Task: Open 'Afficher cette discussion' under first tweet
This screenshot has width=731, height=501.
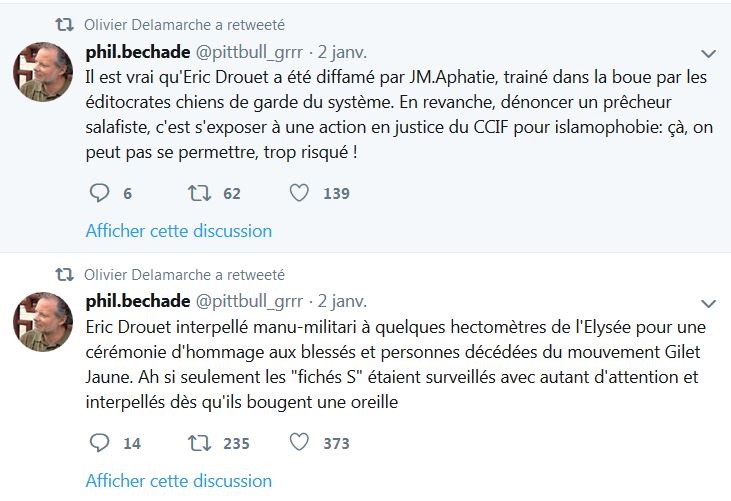Action: coord(178,231)
